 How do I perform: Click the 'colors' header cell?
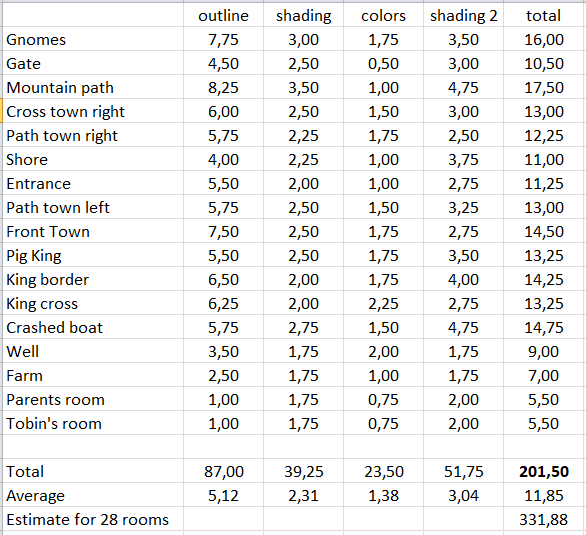383,16
